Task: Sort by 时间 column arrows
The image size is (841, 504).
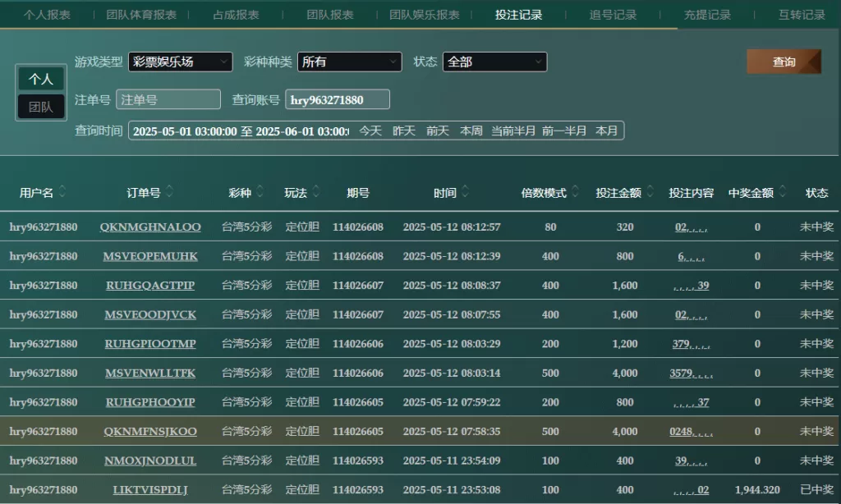Action: click(x=465, y=191)
